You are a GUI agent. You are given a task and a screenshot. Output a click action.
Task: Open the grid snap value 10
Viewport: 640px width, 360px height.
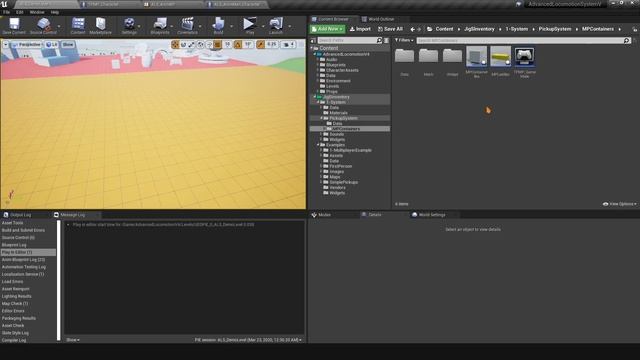coord(227,44)
